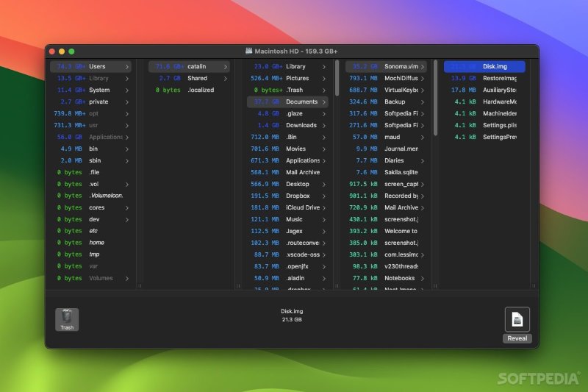Select the MochiDiffusion row

coord(386,78)
